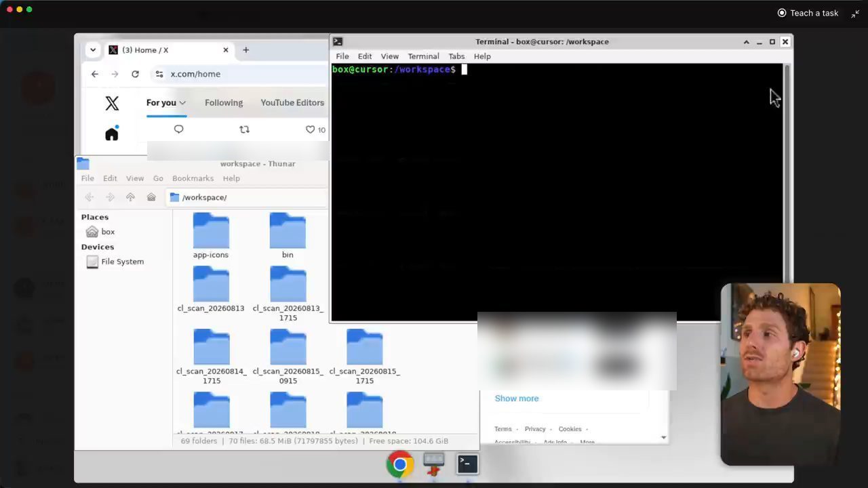Select the cl_scan_20260815_0915 folder
868x488 pixels.
(288, 357)
